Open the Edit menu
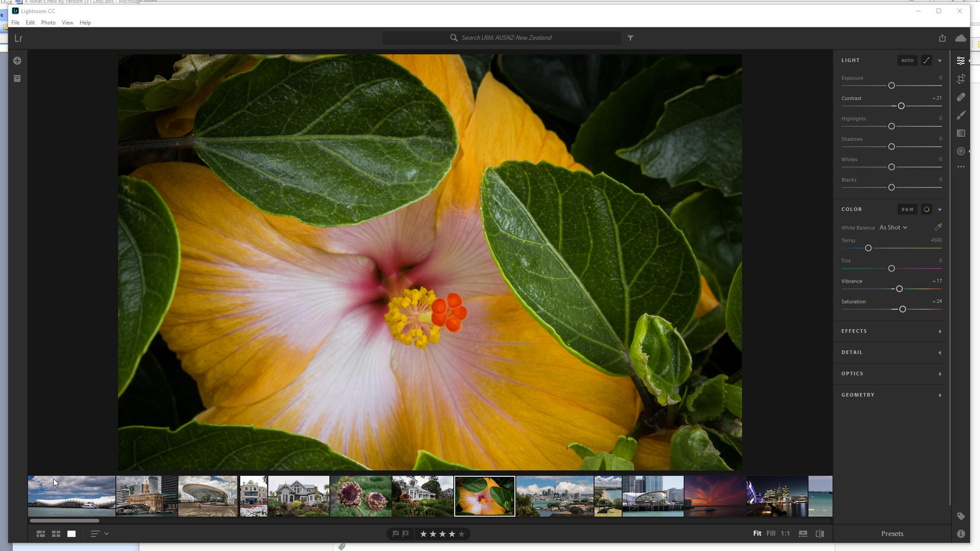This screenshot has width=980, height=551. 30,23
